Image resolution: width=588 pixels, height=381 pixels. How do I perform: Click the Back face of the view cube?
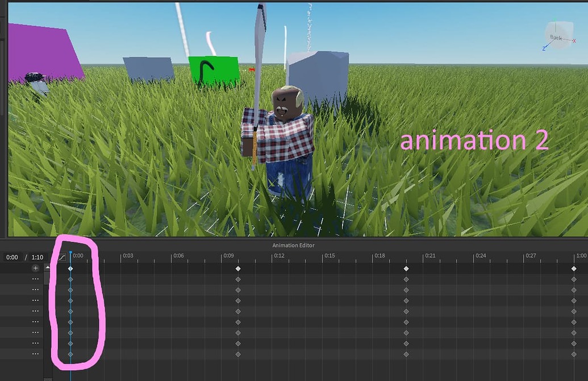pyautogui.click(x=556, y=38)
